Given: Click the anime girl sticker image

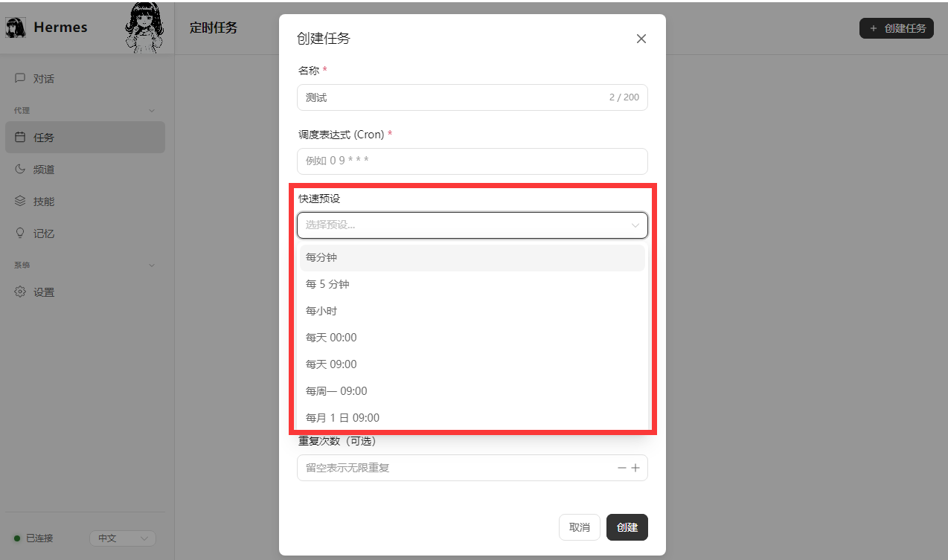Looking at the screenshot, I should pyautogui.click(x=144, y=28).
